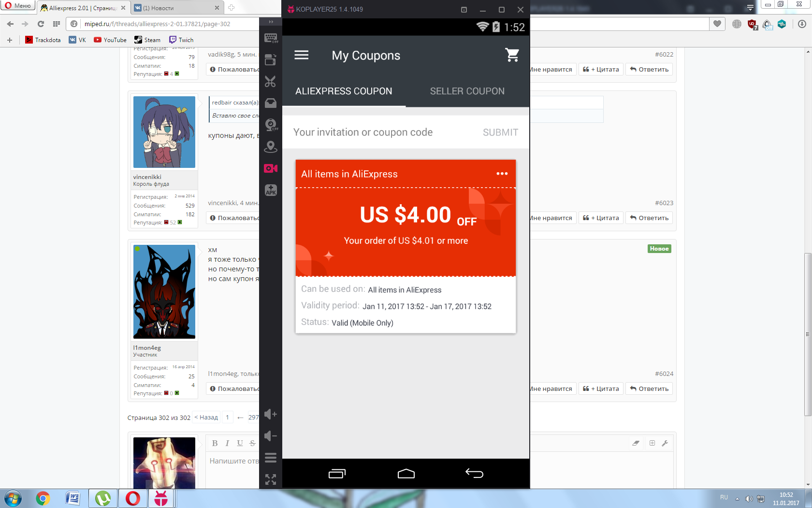812x508 pixels.
Task: Apply italic in reply editor
Action: click(x=227, y=443)
